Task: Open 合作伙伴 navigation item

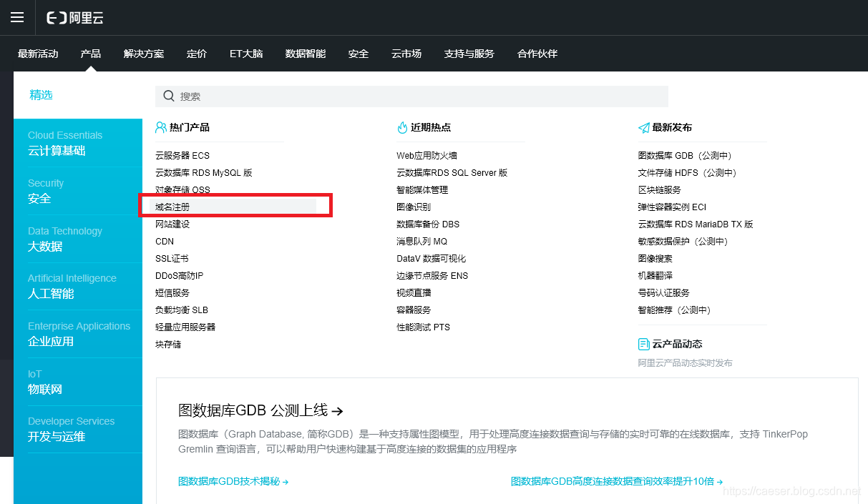Action: click(537, 54)
